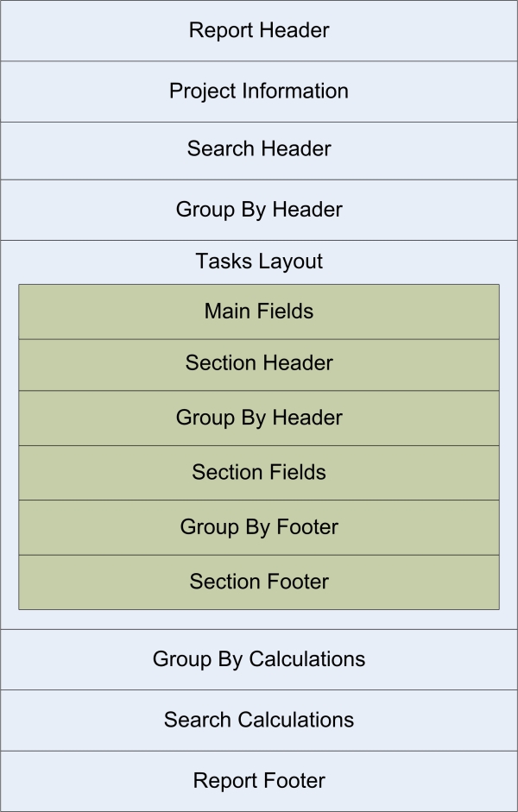Select blue Group By Header above Tasks Layout

[259, 210]
